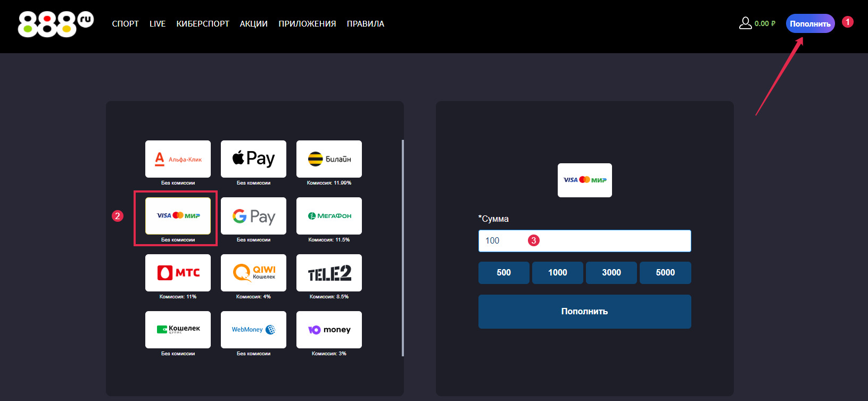
Task: Open the СПОРТ menu section
Action: click(125, 24)
